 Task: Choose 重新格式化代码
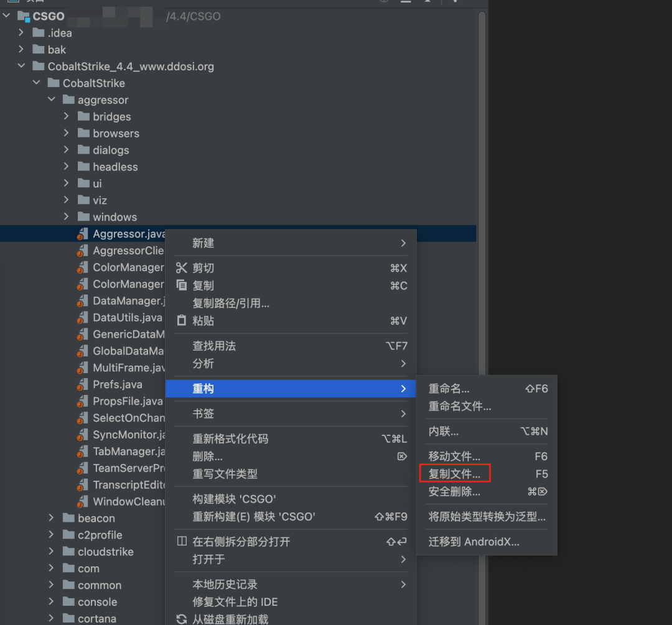(x=291, y=438)
